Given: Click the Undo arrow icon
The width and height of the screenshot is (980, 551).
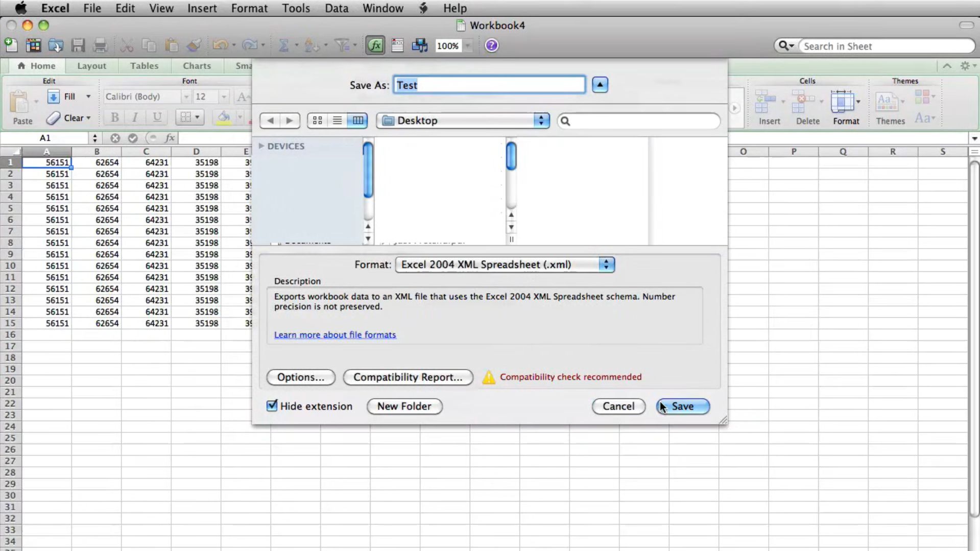Looking at the screenshot, I should [x=220, y=45].
